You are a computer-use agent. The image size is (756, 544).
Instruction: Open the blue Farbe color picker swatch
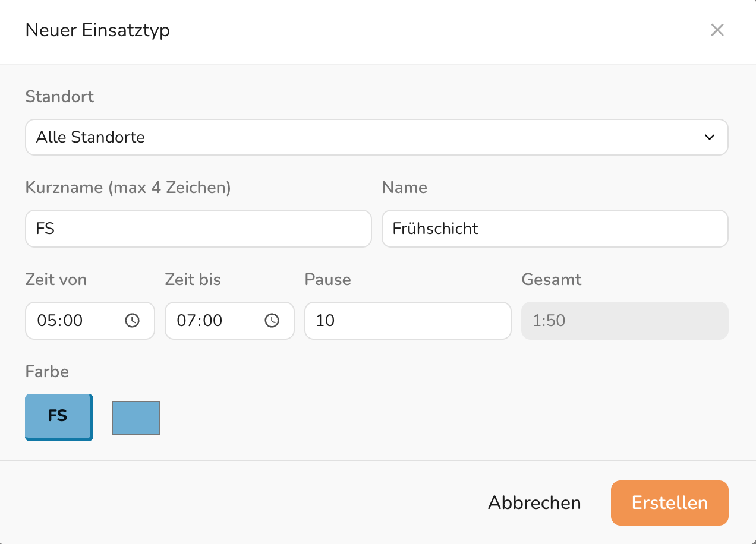pyautogui.click(x=136, y=418)
